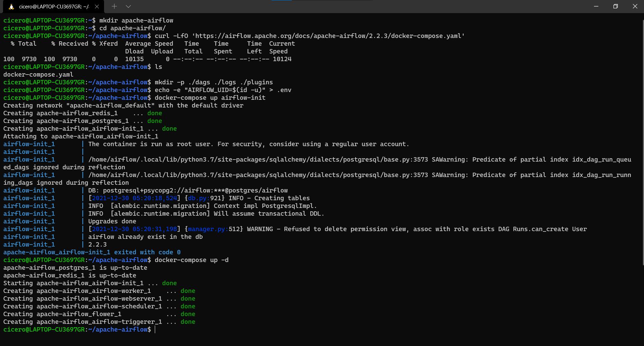Image resolution: width=644 pixels, height=346 pixels.
Task: Click the '2021-12-30 05:20:18,524' timestamp
Action: [x=134, y=198]
